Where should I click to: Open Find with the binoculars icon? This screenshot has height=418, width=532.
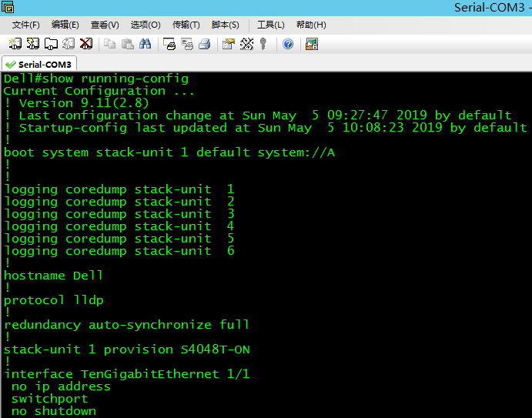click(x=145, y=44)
